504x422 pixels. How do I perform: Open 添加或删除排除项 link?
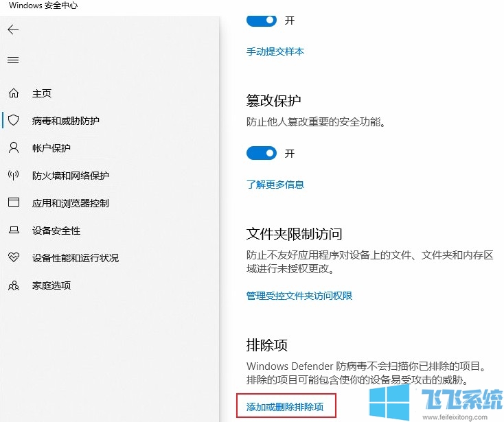pyautogui.click(x=285, y=407)
